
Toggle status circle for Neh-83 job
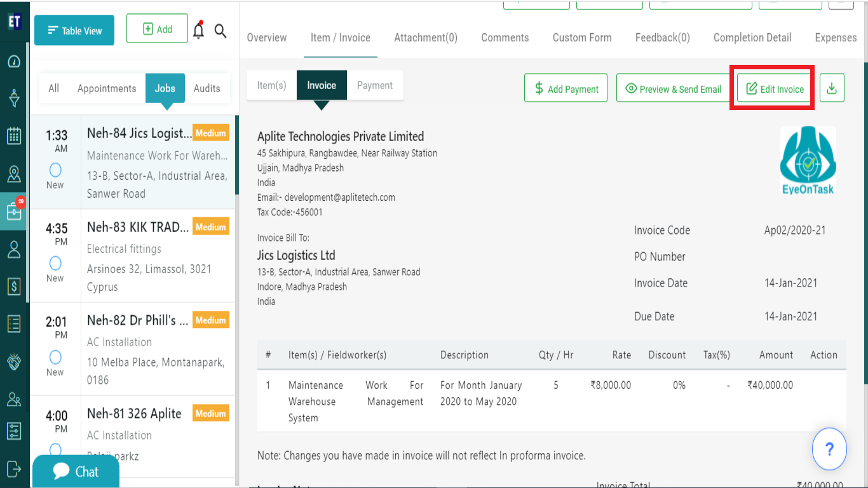pos(55,263)
